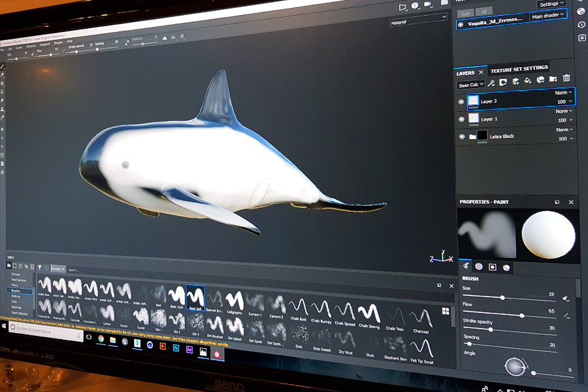Click the add fill layer bucket icon
Viewport: 588px width, 392px height.
(x=528, y=81)
